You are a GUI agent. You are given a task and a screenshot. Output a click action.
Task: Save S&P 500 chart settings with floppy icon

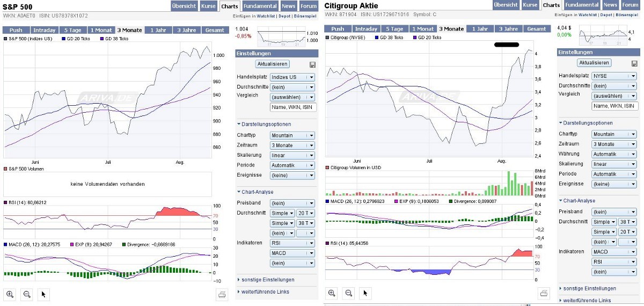click(x=312, y=64)
